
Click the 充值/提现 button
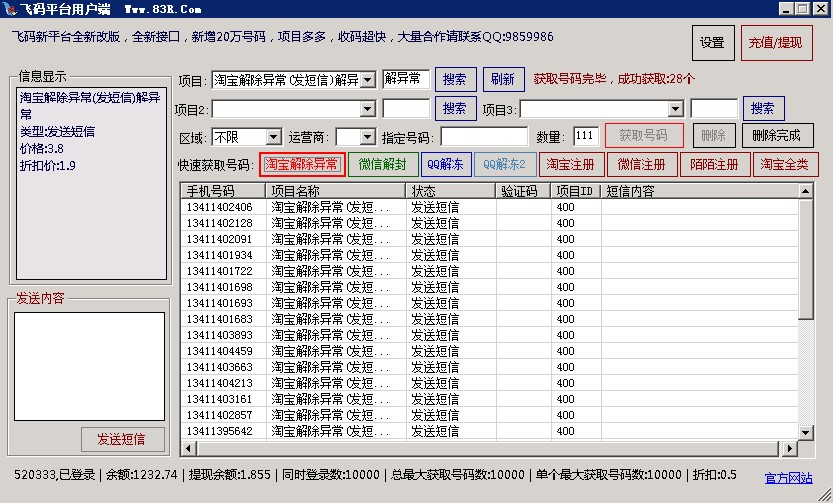[x=776, y=42]
